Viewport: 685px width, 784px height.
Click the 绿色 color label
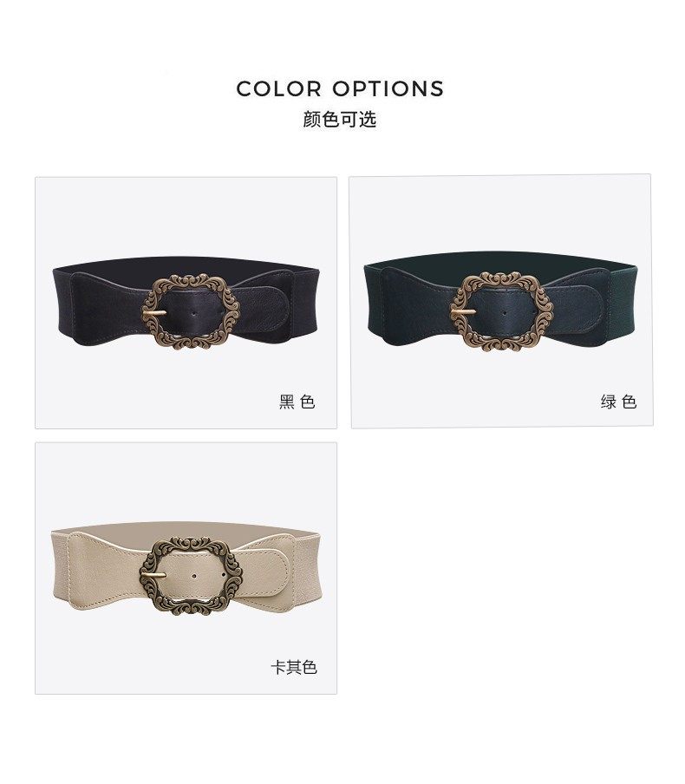618,402
